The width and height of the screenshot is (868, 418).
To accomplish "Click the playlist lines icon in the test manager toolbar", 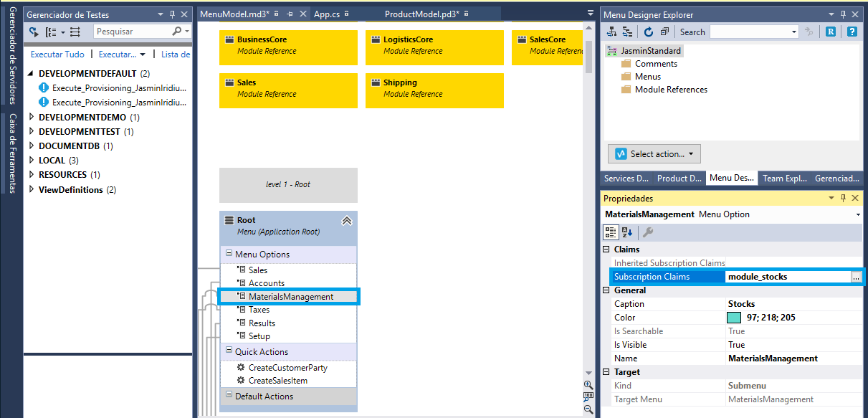I will 75,32.
